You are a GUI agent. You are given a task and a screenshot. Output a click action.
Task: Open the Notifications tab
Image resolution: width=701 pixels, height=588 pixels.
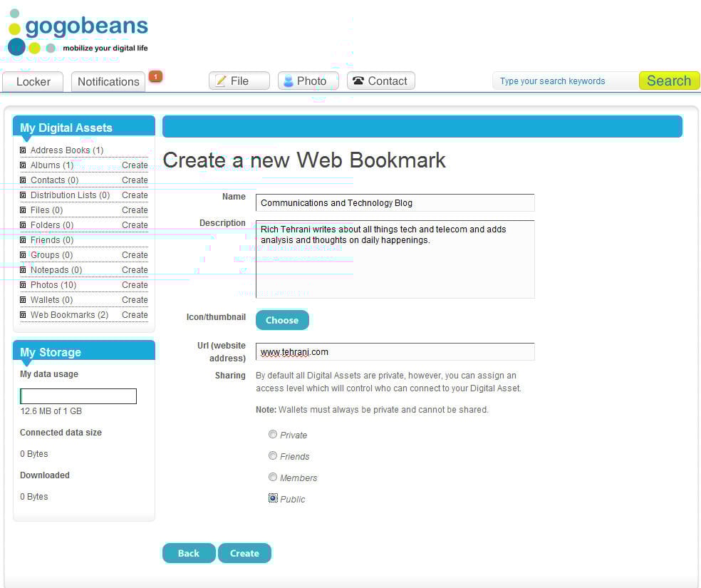108,82
